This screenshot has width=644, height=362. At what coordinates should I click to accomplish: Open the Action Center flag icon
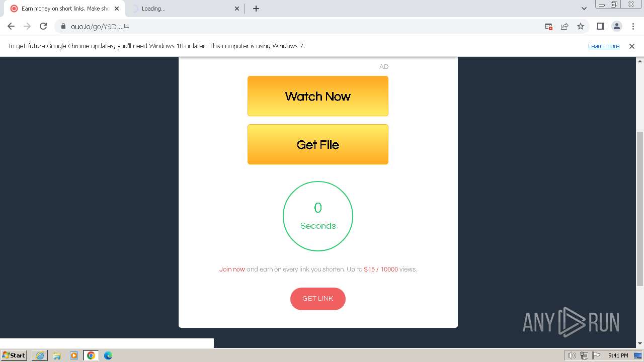(596, 355)
